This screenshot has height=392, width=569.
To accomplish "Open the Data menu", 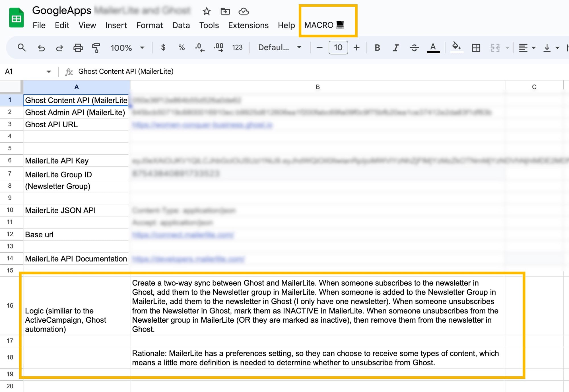I will tap(181, 25).
